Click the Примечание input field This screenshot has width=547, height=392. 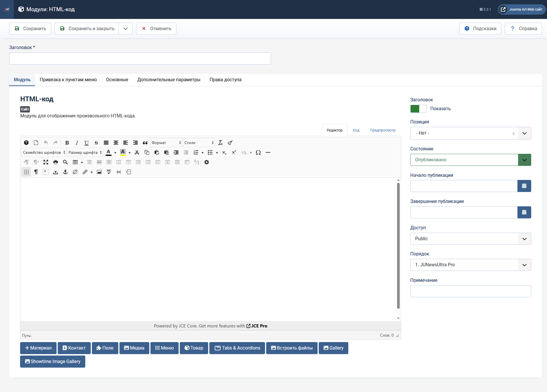471,291
